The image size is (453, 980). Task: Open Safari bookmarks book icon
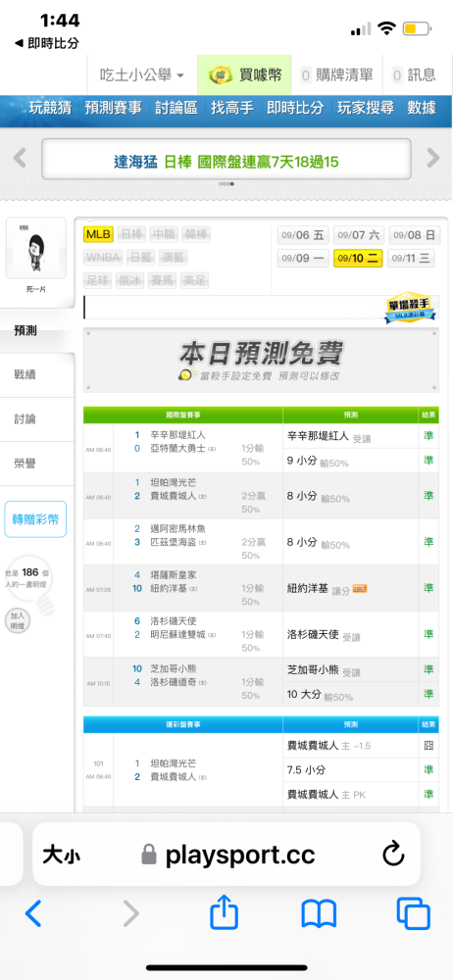[319, 913]
